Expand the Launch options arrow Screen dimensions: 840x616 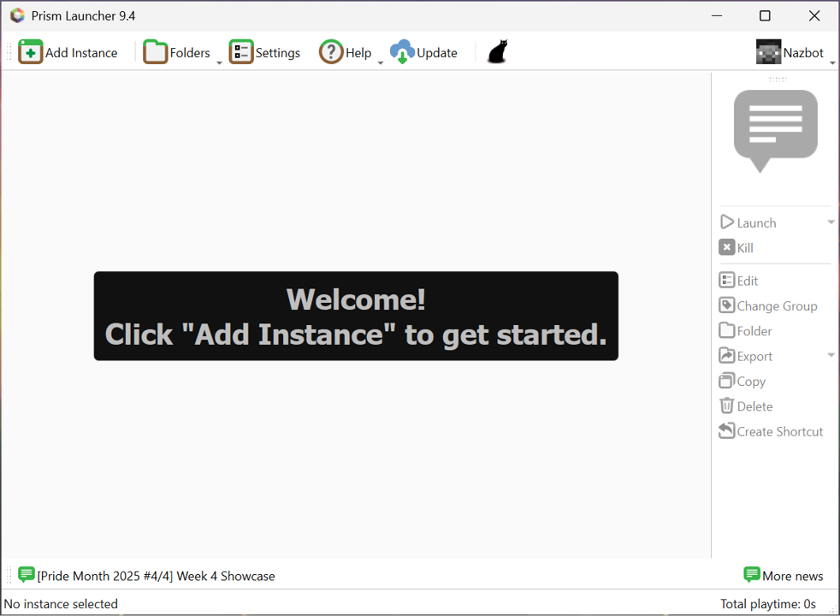[x=831, y=222]
